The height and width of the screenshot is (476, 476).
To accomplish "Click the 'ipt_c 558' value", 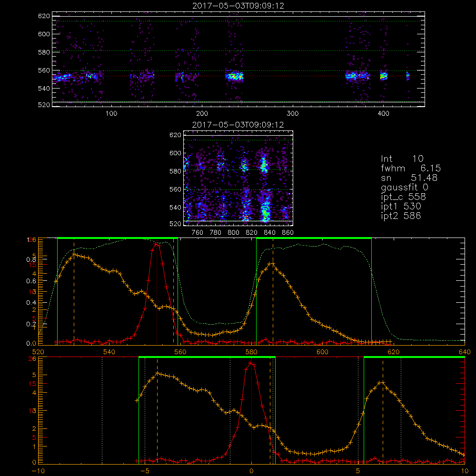I will 404,197.
